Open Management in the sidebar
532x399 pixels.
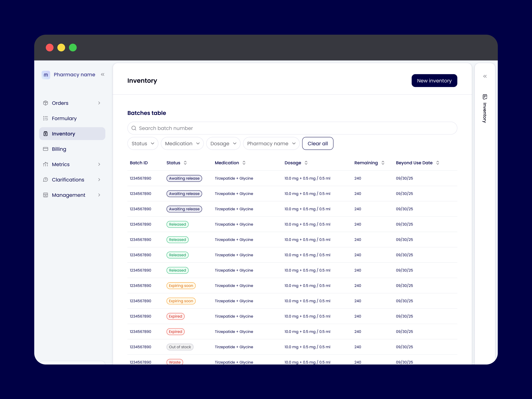pos(72,195)
